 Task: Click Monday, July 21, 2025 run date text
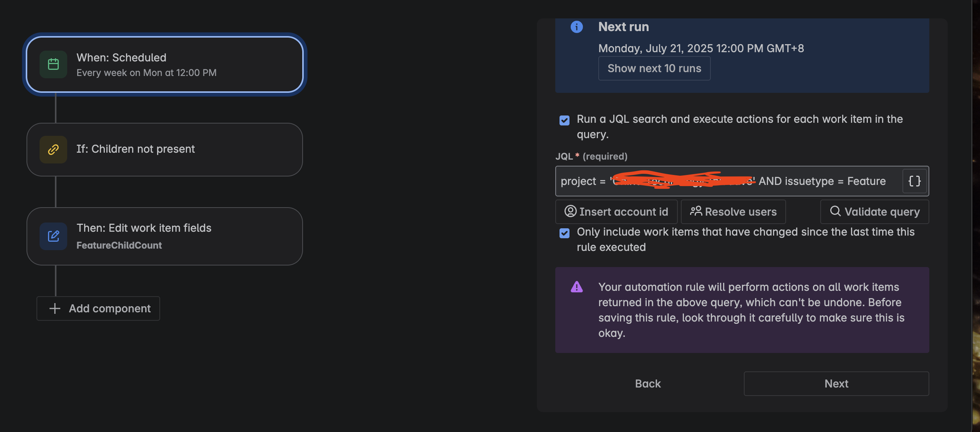701,48
